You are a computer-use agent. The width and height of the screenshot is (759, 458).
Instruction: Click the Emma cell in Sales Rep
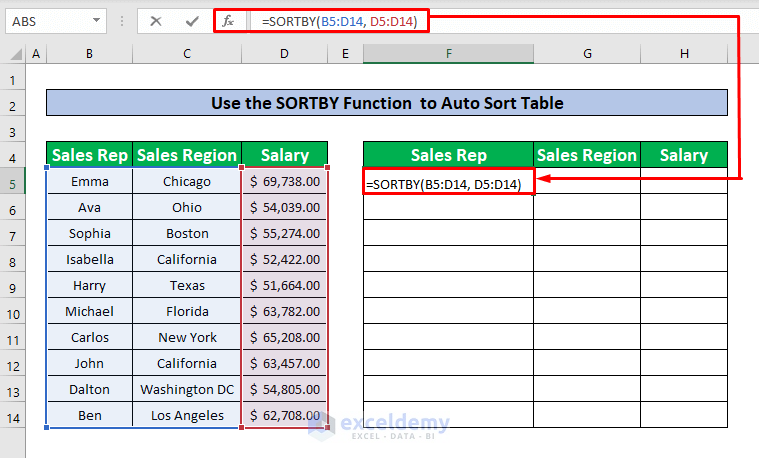tap(89, 182)
